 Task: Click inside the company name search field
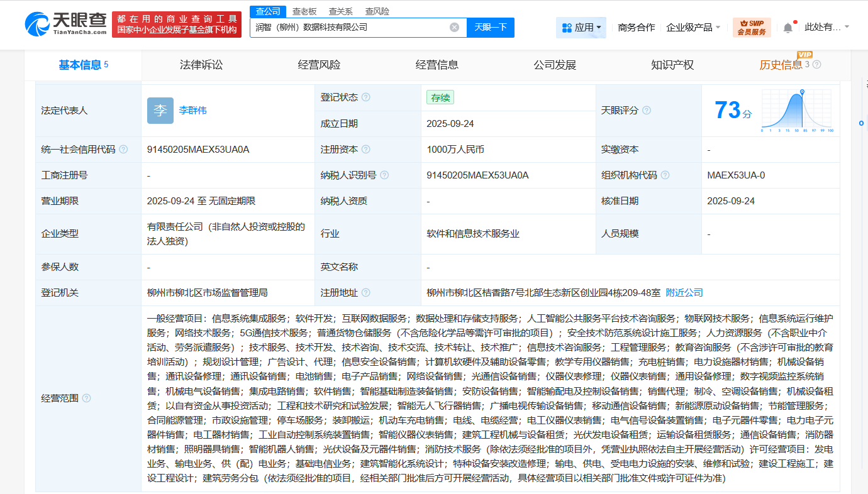coord(352,27)
